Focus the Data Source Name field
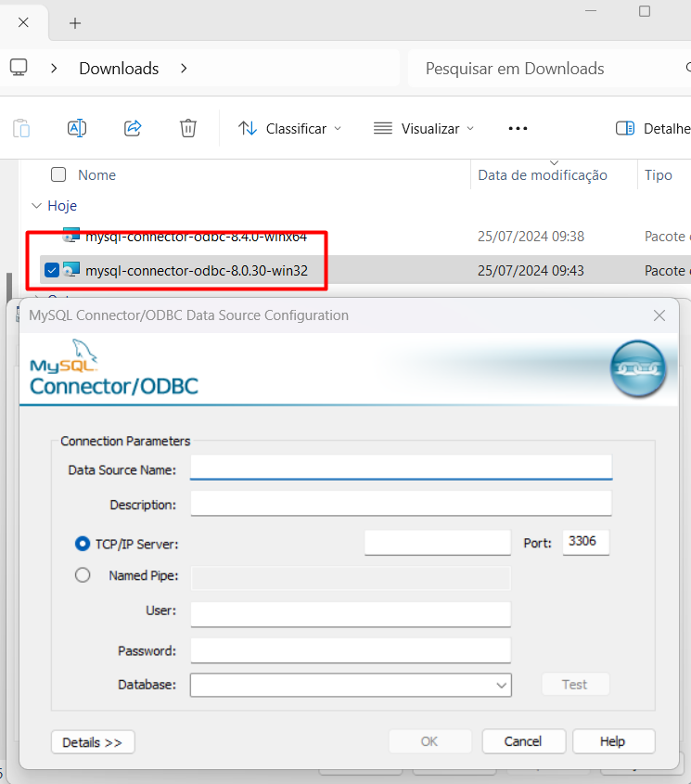Screen dimensions: 691x784 click(x=401, y=467)
